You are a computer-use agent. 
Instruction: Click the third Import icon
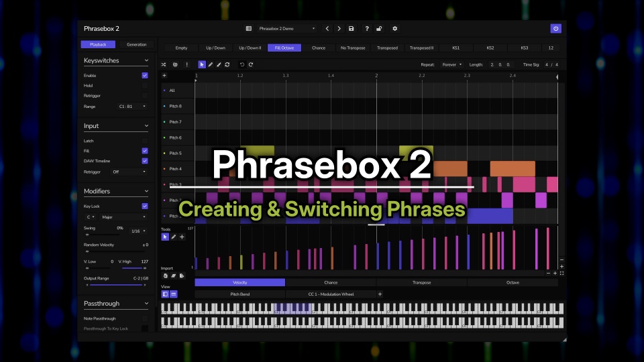tap(182, 276)
